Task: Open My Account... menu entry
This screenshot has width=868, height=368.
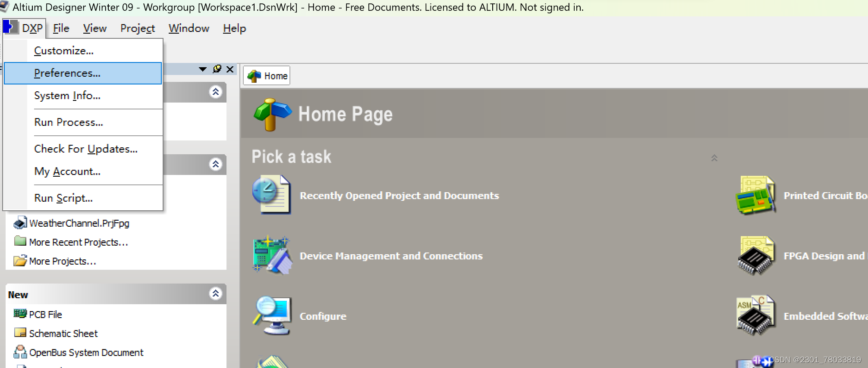Action: pos(83,171)
